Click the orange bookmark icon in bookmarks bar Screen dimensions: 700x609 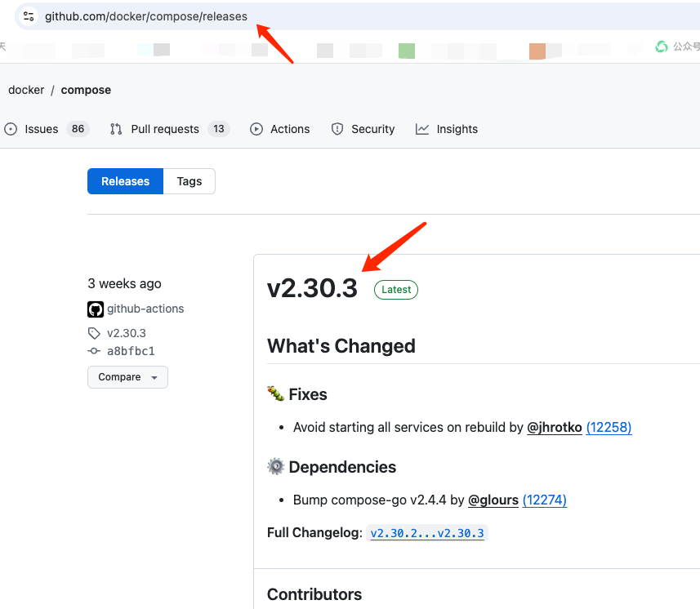click(x=537, y=51)
